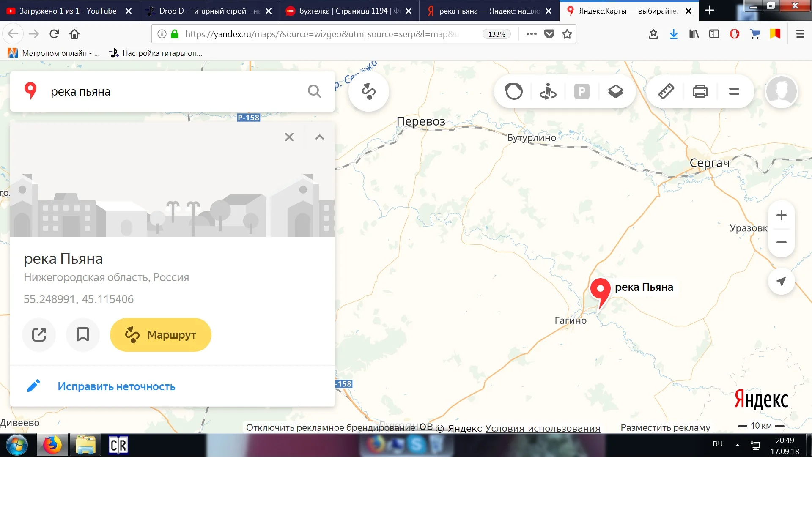Open the map layers switcher
The image size is (812, 509).
(616, 91)
